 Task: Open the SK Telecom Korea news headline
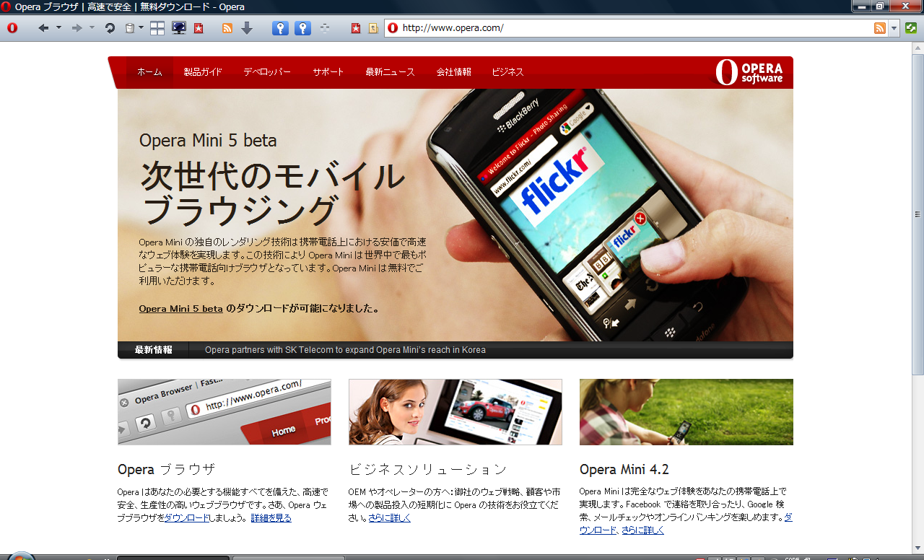[345, 350]
